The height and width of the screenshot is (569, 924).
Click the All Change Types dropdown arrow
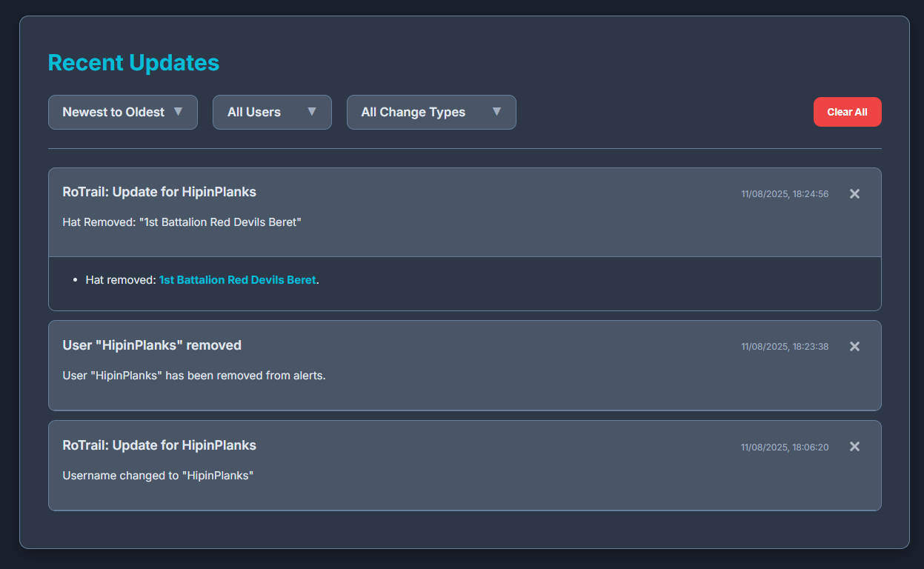[x=496, y=112]
